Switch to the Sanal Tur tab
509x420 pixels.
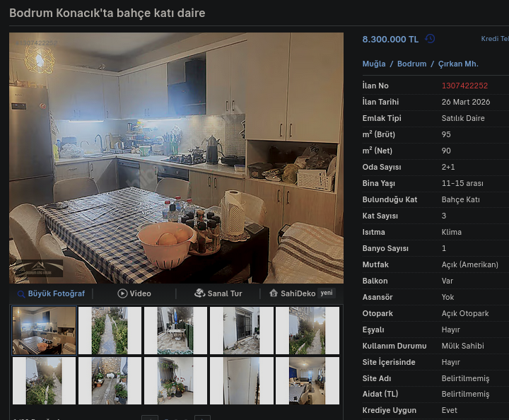pos(218,293)
